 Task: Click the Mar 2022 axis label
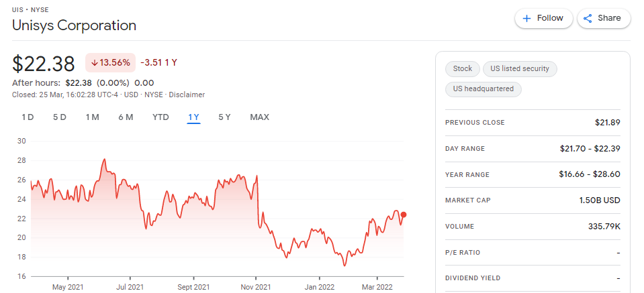pyautogui.click(x=377, y=287)
